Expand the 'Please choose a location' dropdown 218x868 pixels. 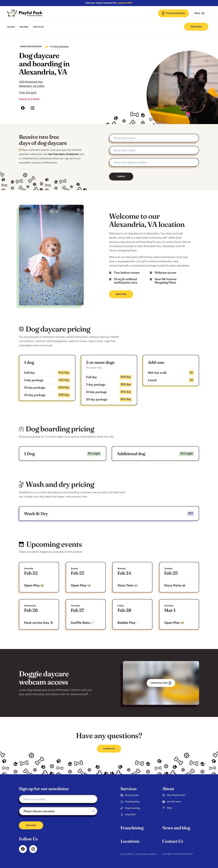point(58,811)
